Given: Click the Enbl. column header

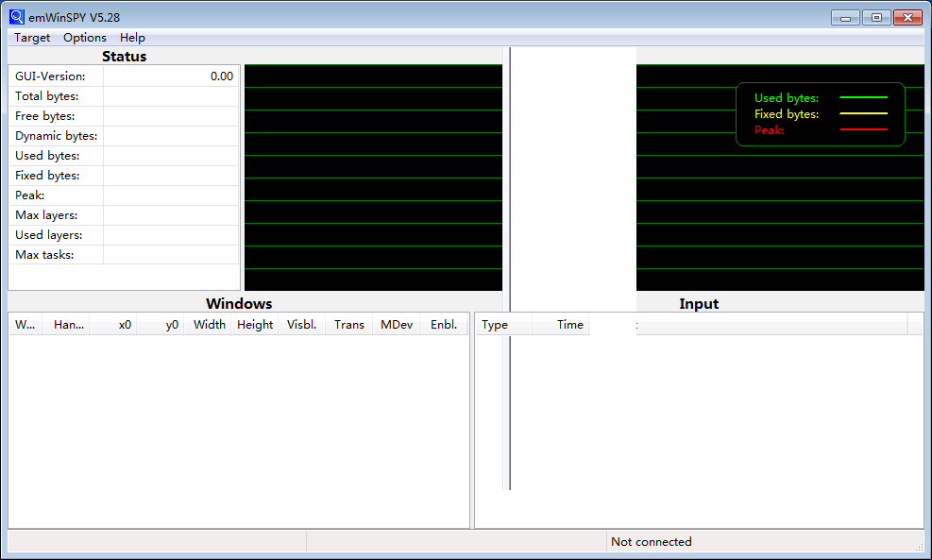Looking at the screenshot, I should point(444,325).
